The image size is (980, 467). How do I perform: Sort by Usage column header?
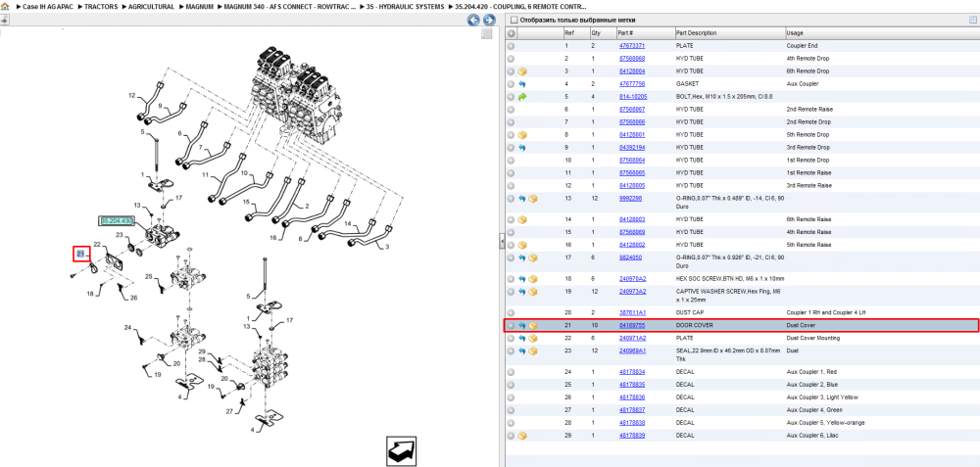[795, 32]
